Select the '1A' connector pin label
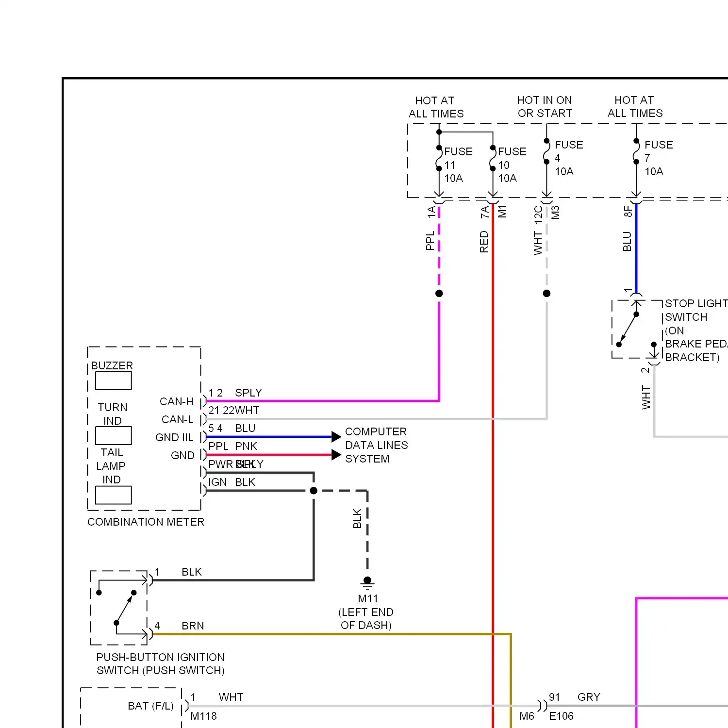728x728 pixels. pos(431,212)
